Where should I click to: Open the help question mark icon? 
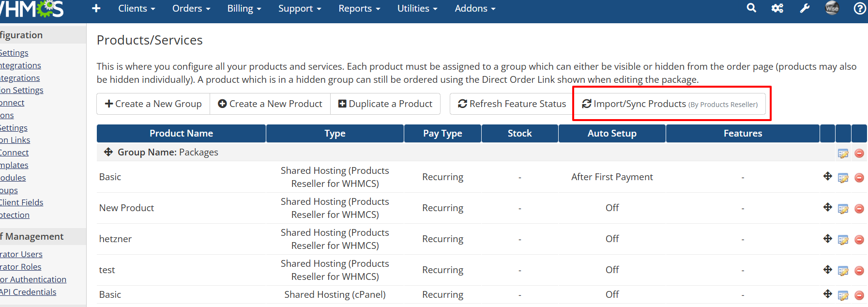(x=860, y=8)
